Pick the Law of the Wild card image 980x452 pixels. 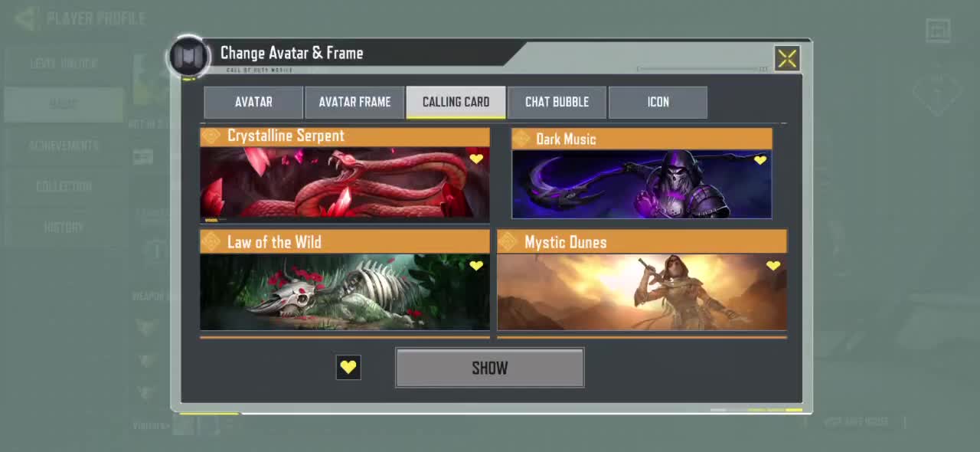click(x=345, y=292)
